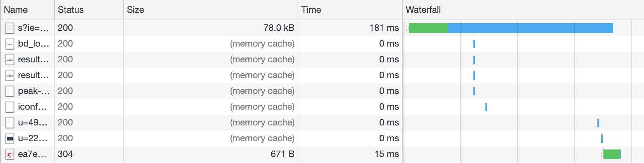The image size is (644, 163).
Task: Click the long blue waterfall bar
Action: coord(530,28)
